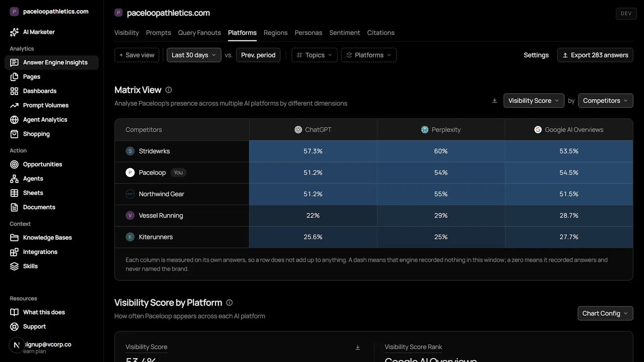Image resolution: width=644 pixels, height=362 pixels.
Task: Click the Support lifebuoy icon
Action: pyautogui.click(x=14, y=327)
